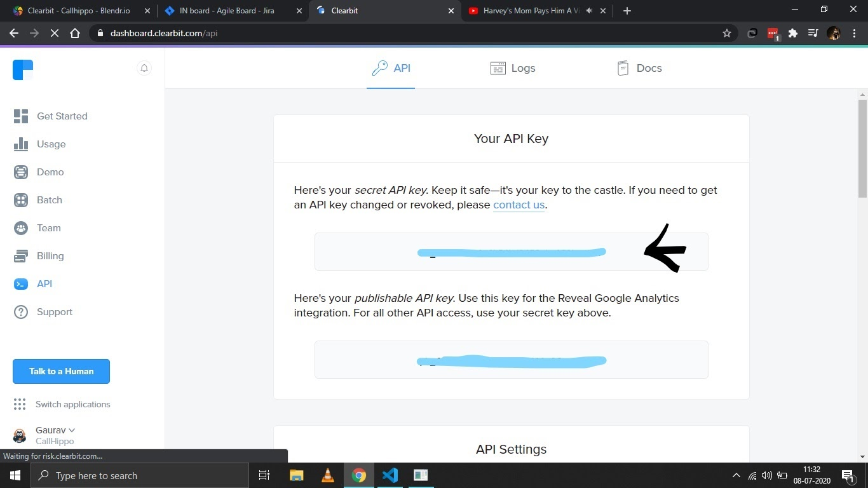Click the Windows search box
Screen dimensions: 868x488
[140, 475]
